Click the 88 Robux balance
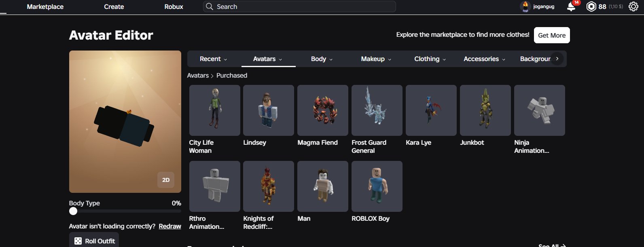The height and width of the screenshot is (247, 644). (x=602, y=6)
